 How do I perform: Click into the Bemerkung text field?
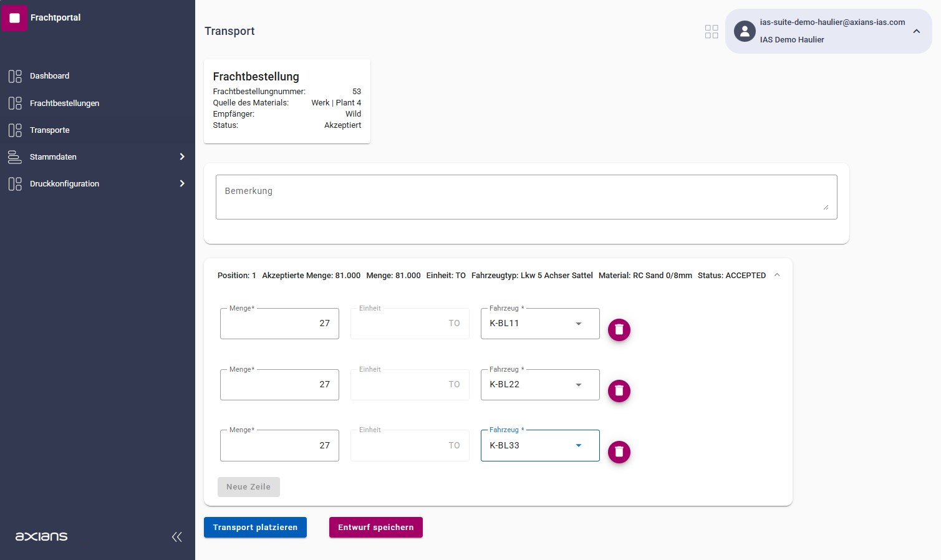pos(526,197)
